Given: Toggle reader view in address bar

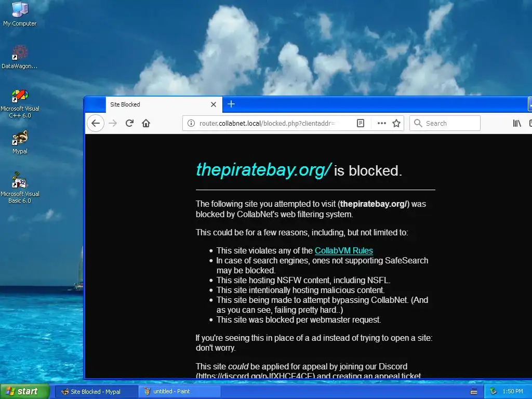Looking at the screenshot, I should 361,123.
